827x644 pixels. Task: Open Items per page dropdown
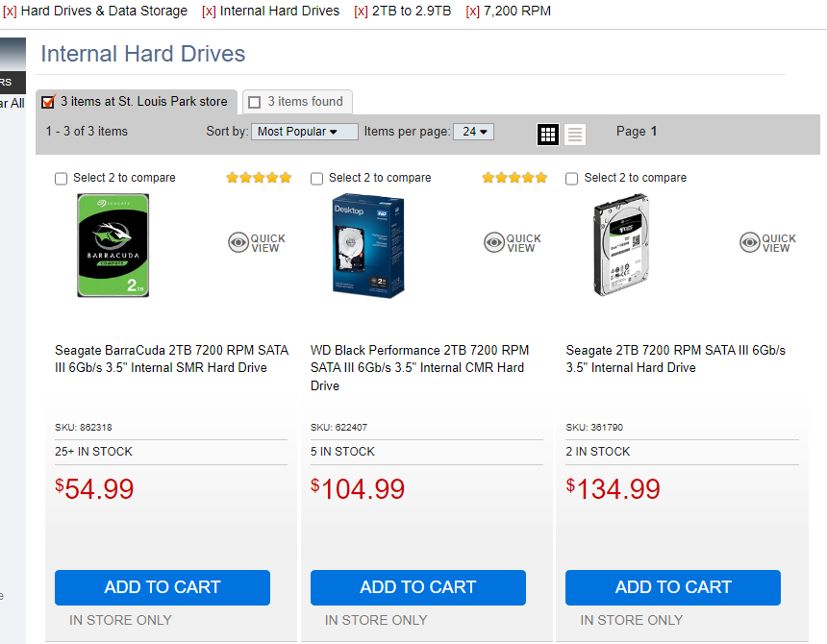coord(475,132)
